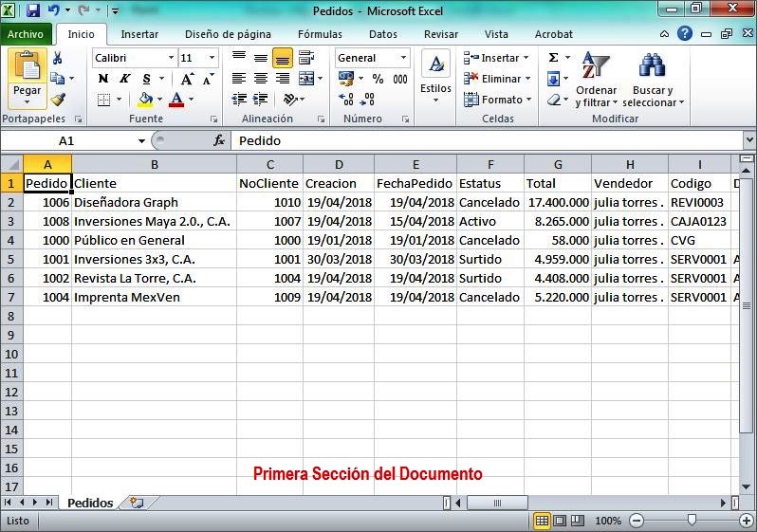Click the font color A icon

pyautogui.click(x=176, y=100)
